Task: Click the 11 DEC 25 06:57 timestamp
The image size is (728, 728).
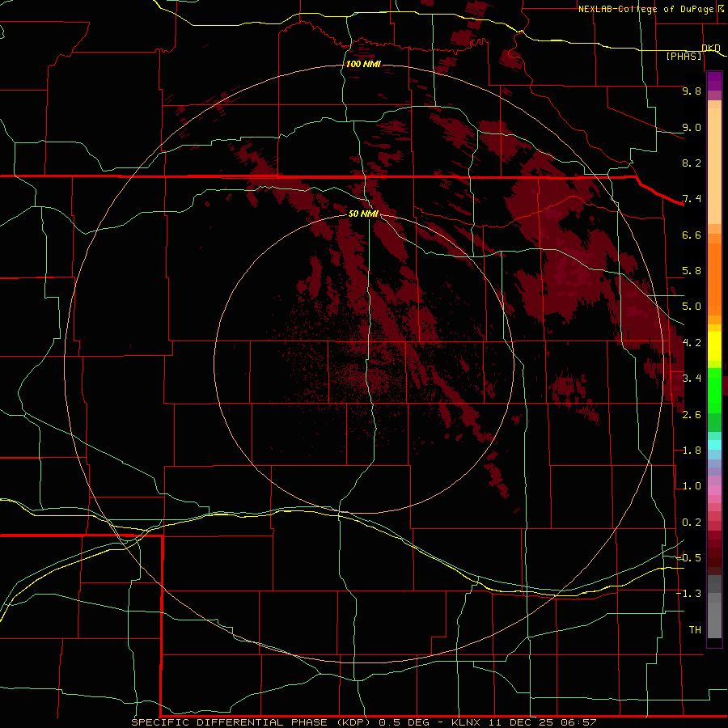Action: [x=542, y=722]
